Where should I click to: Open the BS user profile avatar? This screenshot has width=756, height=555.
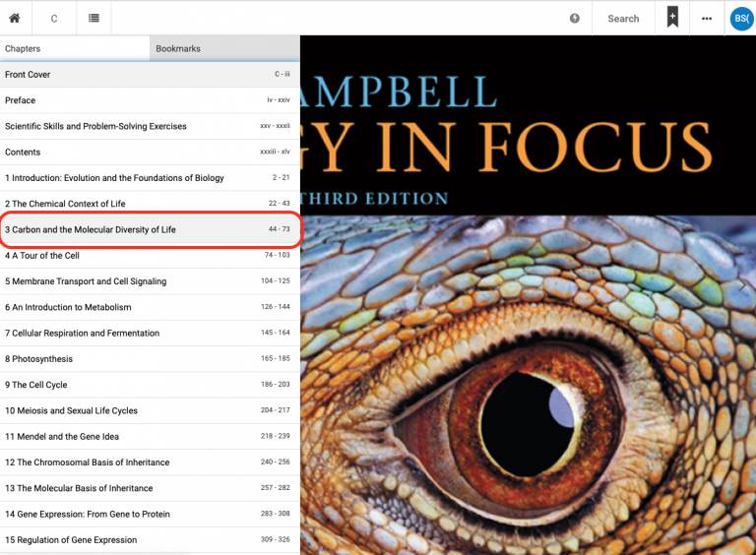(740, 19)
